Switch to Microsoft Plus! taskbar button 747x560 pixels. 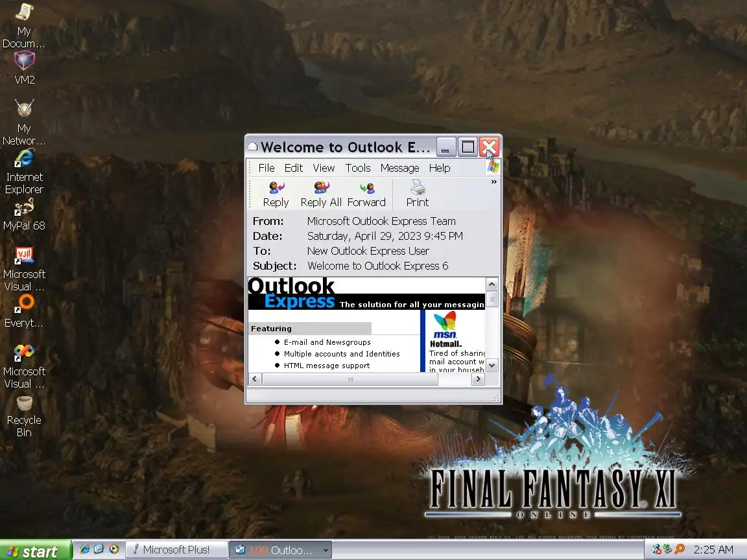click(x=176, y=550)
